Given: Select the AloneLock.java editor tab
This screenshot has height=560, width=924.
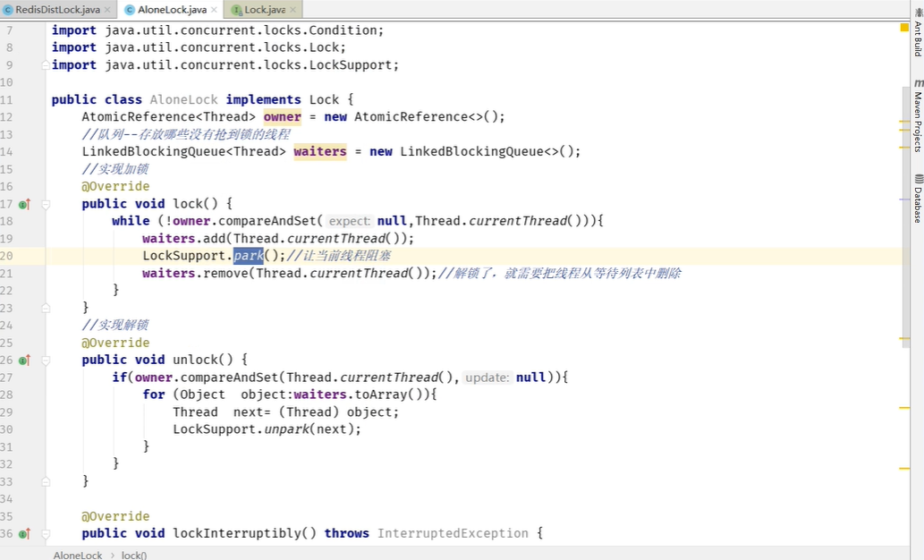Looking at the screenshot, I should click(x=172, y=10).
